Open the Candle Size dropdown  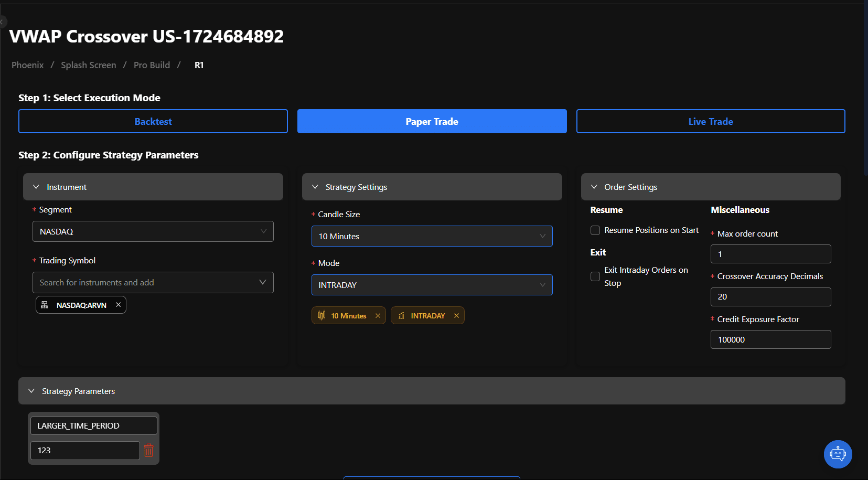coord(432,236)
